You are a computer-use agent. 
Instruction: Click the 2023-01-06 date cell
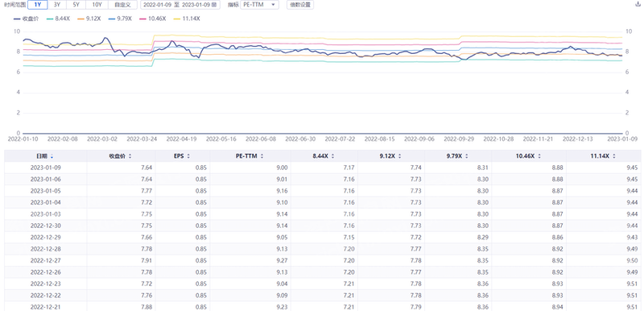[x=46, y=179]
